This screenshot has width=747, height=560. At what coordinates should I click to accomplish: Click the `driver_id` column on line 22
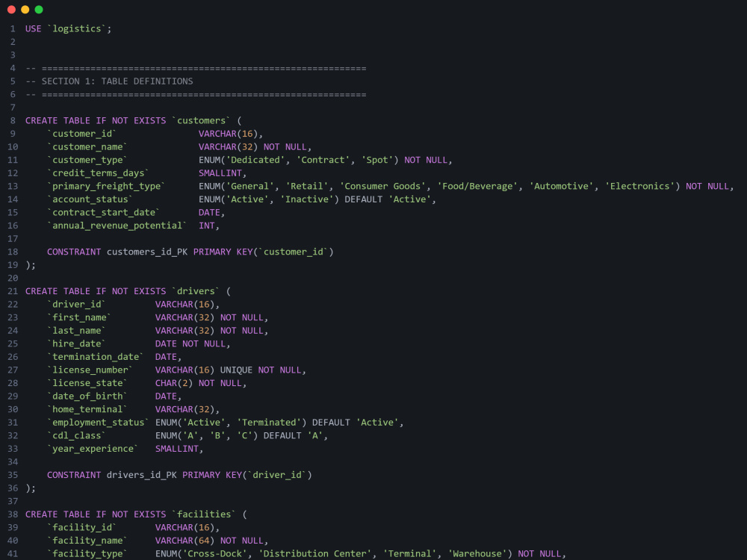77,305
